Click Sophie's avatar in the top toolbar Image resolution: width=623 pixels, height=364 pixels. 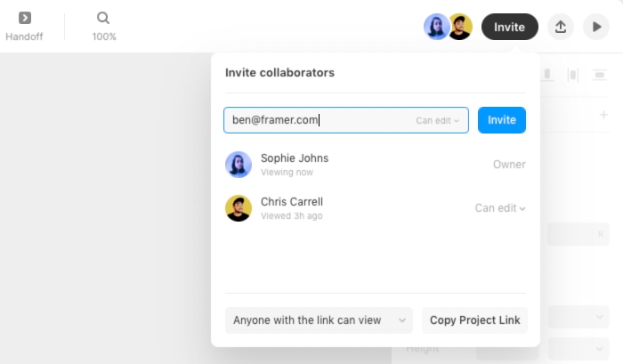(x=436, y=27)
